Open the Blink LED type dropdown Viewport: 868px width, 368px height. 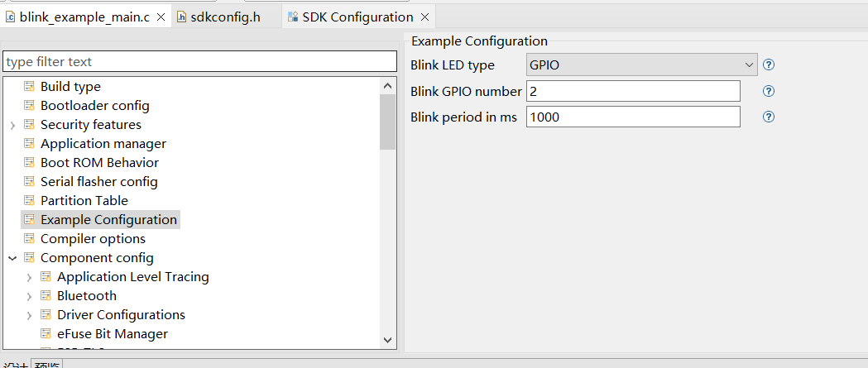(x=641, y=65)
